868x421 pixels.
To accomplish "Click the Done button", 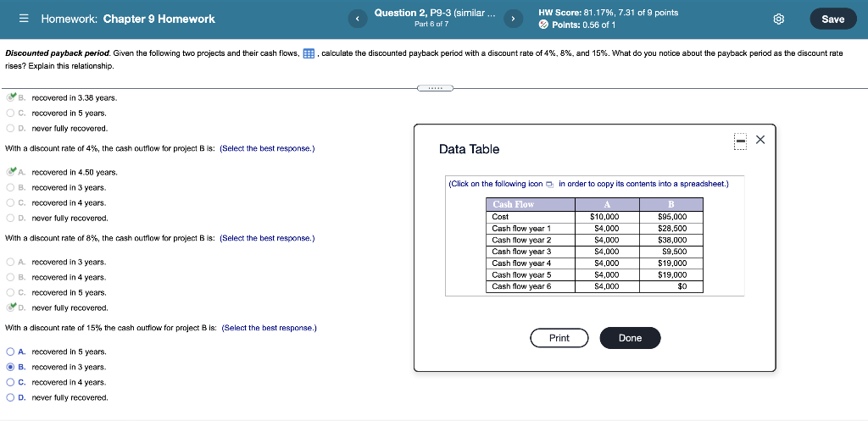I will (630, 338).
